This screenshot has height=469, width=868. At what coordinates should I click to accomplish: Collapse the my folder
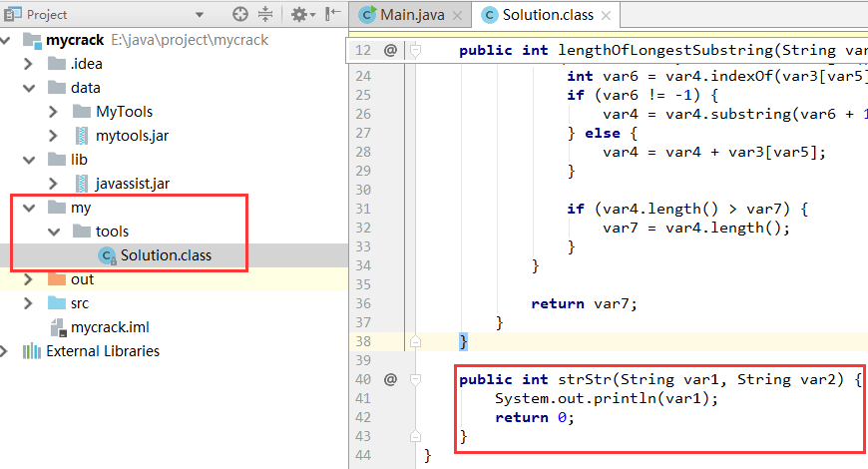click(x=29, y=208)
